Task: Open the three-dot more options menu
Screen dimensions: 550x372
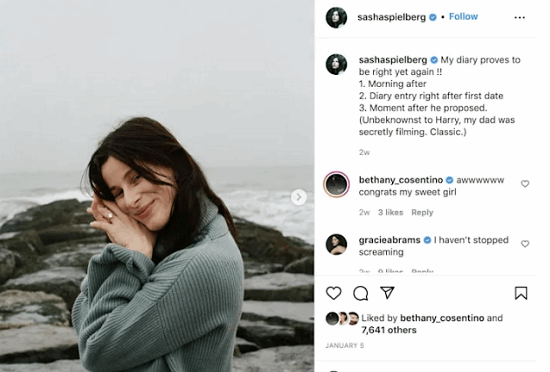Action: pyautogui.click(x=519, y=18)
